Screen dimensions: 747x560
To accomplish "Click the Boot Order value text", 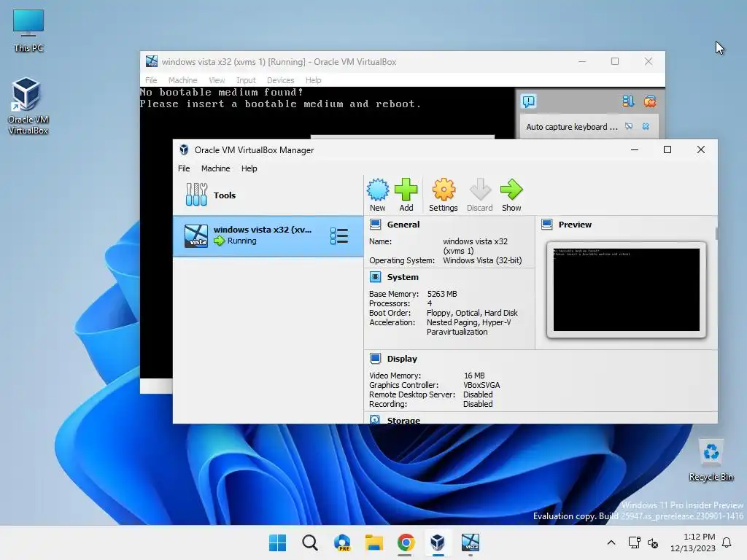I will [472, 313].
